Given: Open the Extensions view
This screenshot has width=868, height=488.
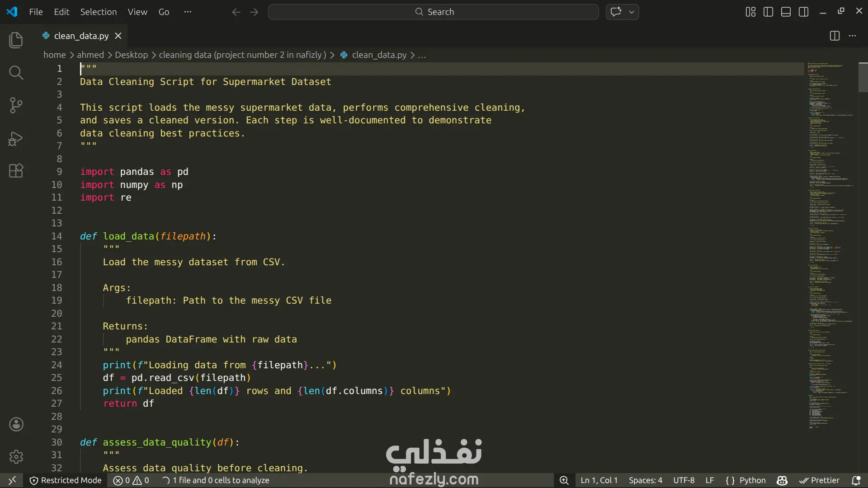Looking at the screenshot, I should tap(16, 171).
